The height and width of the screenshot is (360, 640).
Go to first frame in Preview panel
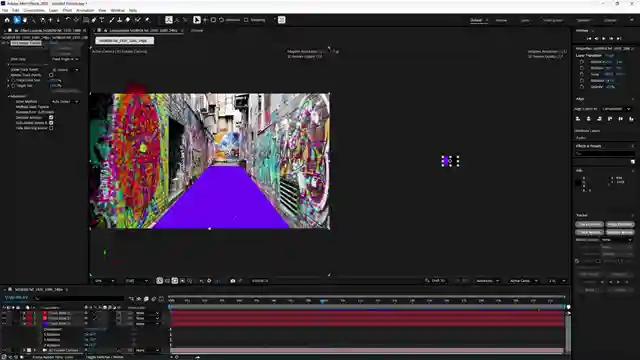[x=589, y=38]
